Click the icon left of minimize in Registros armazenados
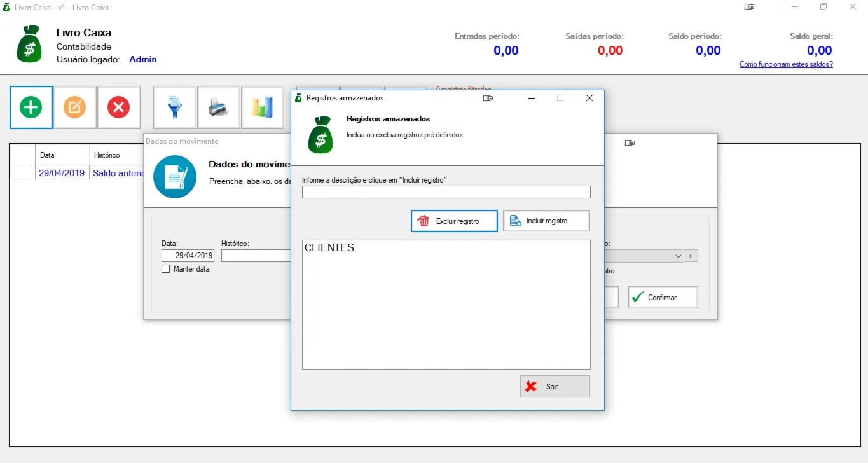The height and width of the screenshot is (463, 868). tap(488, 98)
